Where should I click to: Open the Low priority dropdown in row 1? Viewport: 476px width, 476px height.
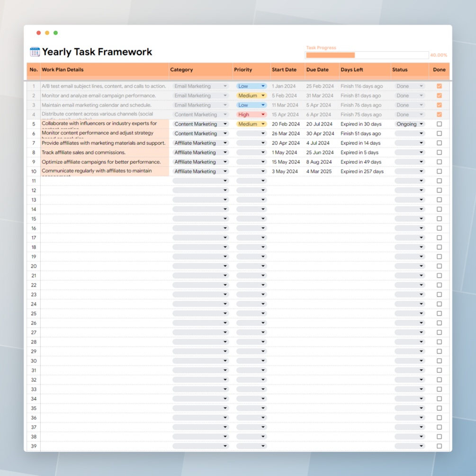(x=251, y=86)
